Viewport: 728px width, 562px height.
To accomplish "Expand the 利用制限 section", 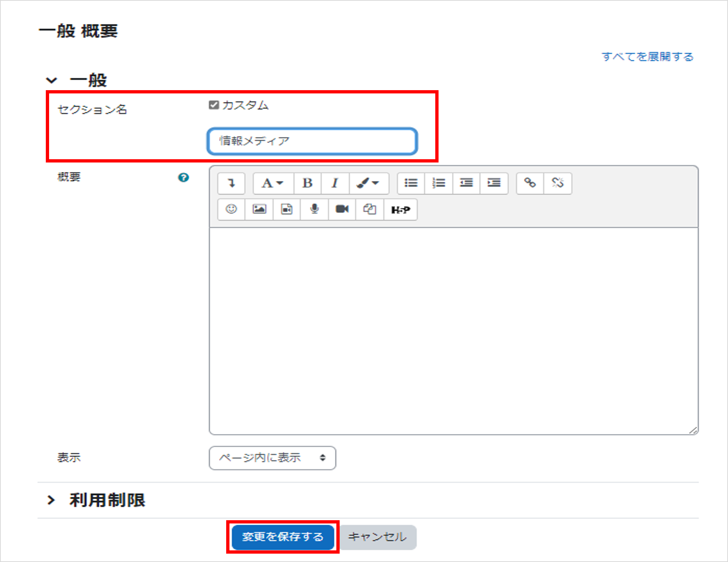I will click(x=51, y=500).
